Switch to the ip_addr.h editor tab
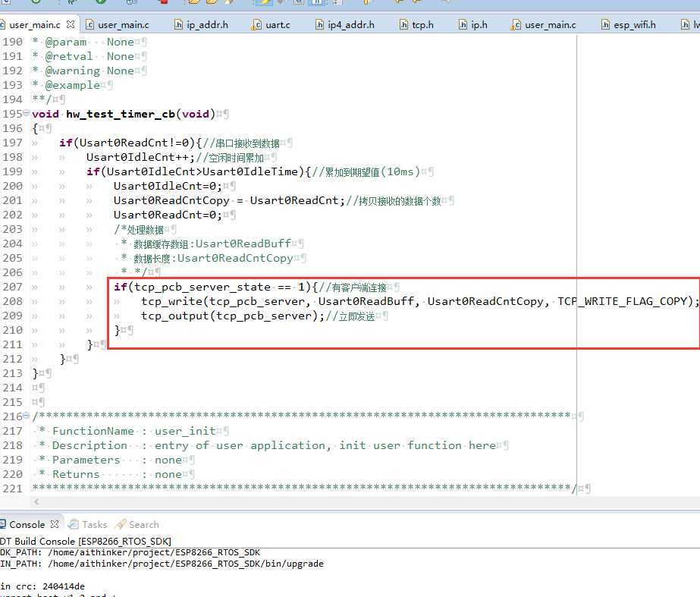700x597 pixels. point(207,25)
